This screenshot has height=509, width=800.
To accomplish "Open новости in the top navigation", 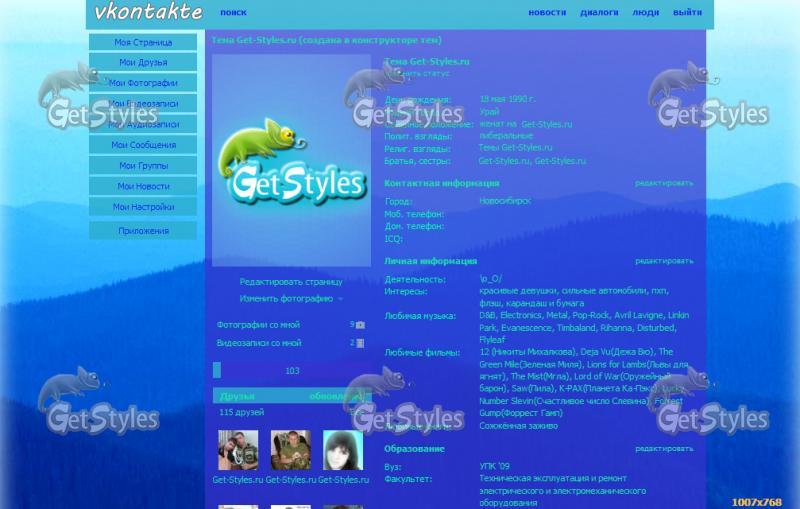I will pyautogui.click(x=547, y=13).
